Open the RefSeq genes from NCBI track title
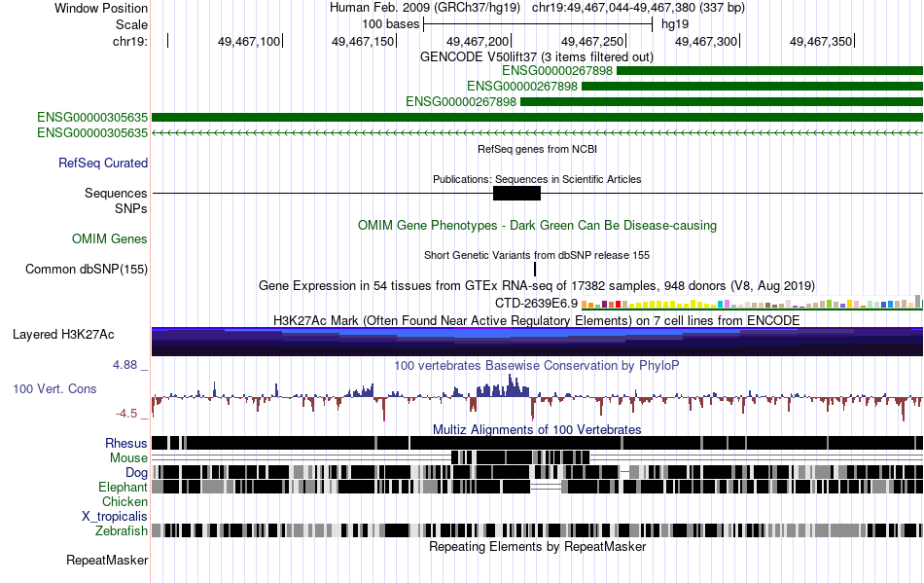924x583 pixels. point(538,149)
